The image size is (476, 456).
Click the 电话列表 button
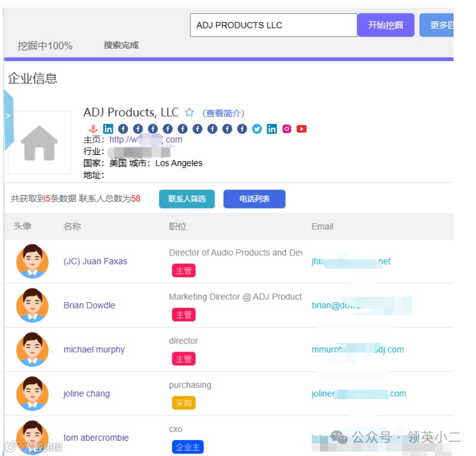[254, 199]
